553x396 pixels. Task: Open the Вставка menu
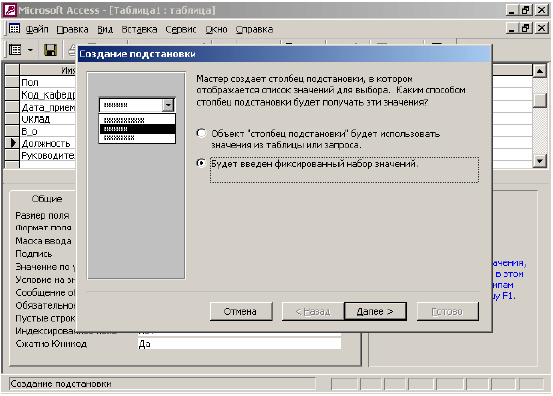tap(139, 29)
